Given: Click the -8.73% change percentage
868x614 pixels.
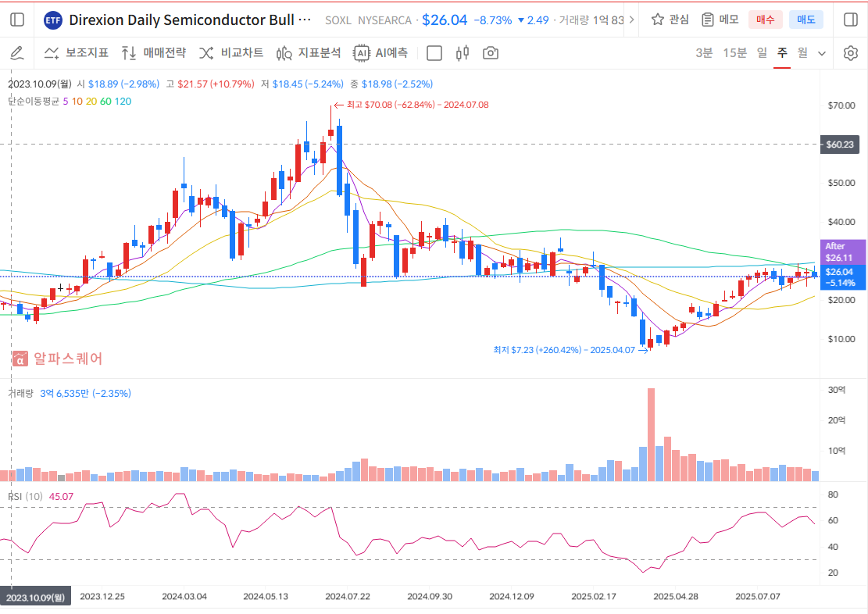Looking at the screenshot, I should click(493, 20).
